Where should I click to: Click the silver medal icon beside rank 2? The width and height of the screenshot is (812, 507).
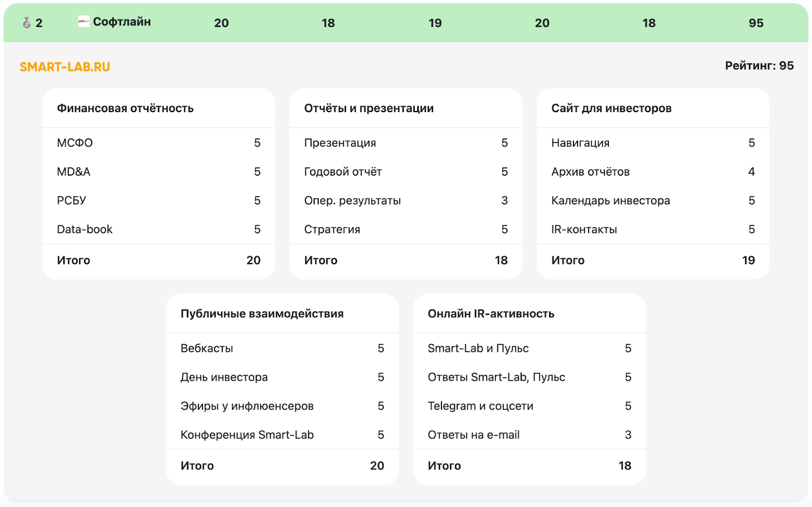tap(27, 22)
